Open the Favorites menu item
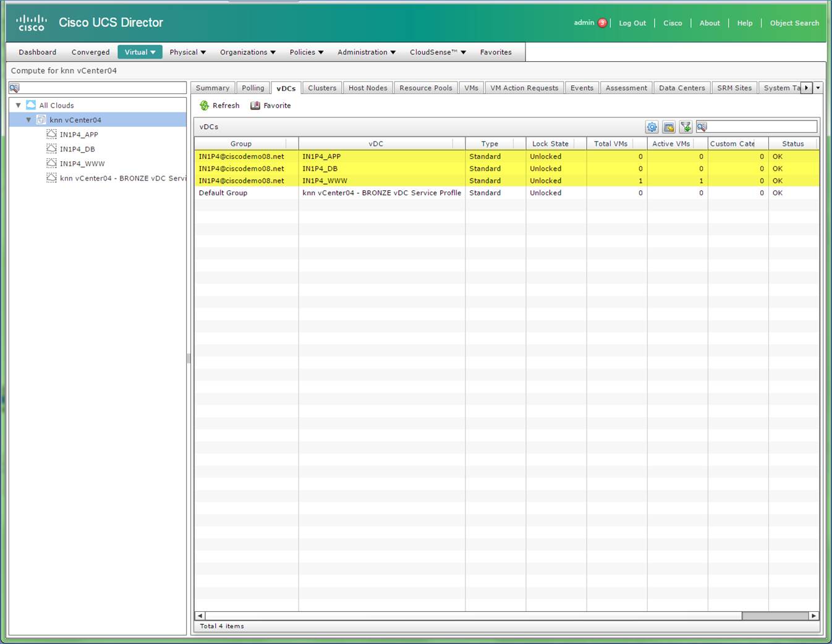 click(496, 52)
